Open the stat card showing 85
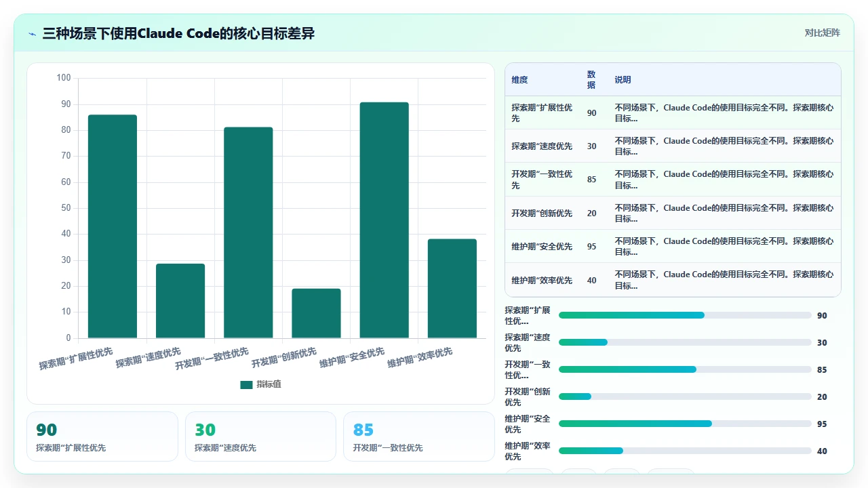Image resolution: width=868 pixels, height=488 pixels. click(x=419, y=436)
